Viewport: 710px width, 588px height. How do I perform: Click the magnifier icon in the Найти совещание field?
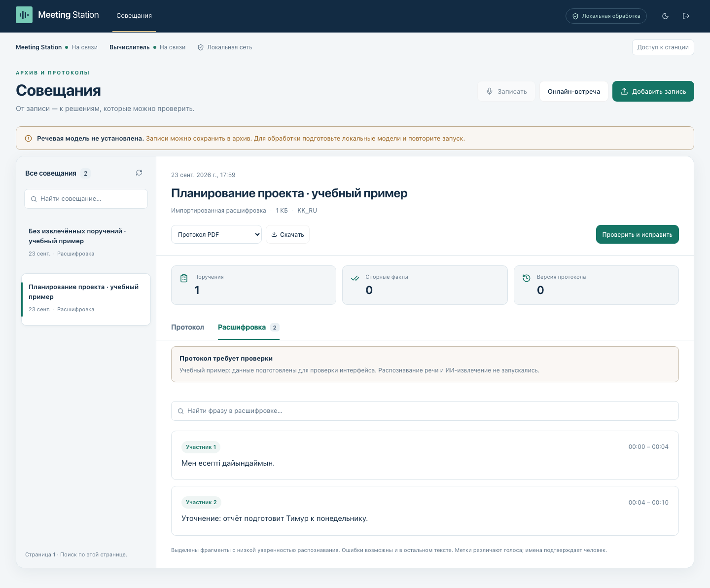pos(34,199)
